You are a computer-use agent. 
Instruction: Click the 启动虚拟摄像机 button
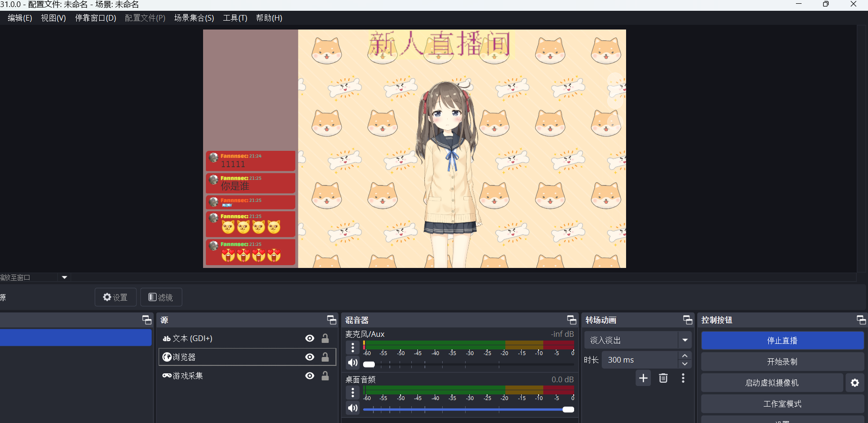click(772, 383)
